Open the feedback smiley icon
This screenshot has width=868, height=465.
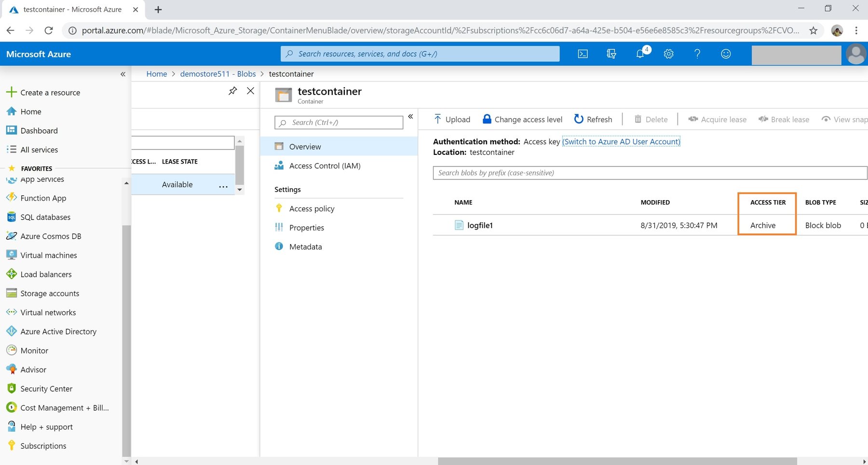click(x=726, y=54)
